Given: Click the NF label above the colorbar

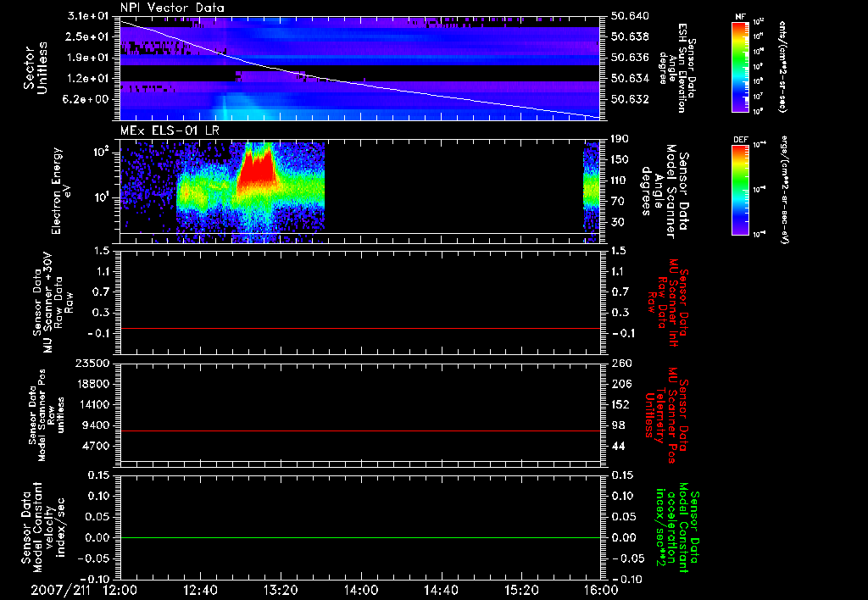Looking at the screenshot, I should [x=740, y=17].
